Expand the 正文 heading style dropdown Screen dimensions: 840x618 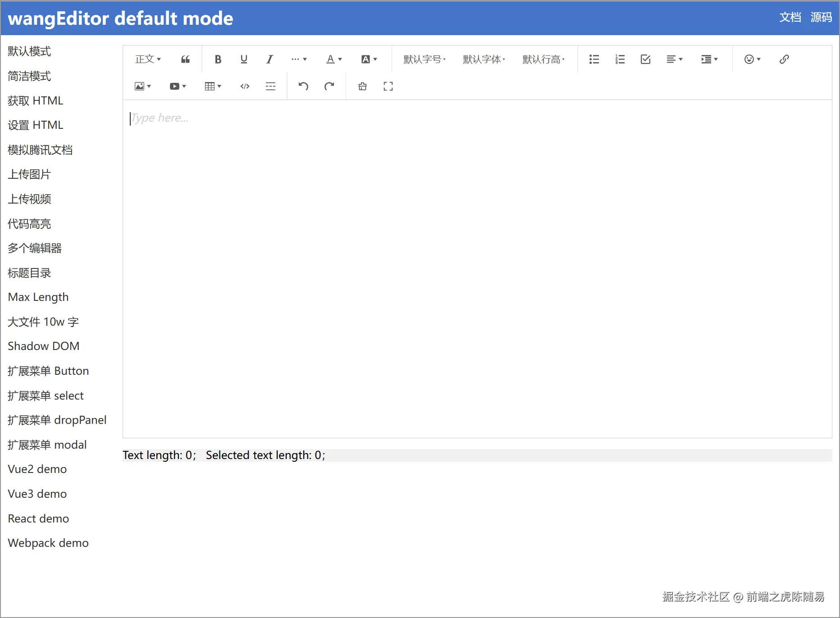pyautogui.click(x=148, y=59)
